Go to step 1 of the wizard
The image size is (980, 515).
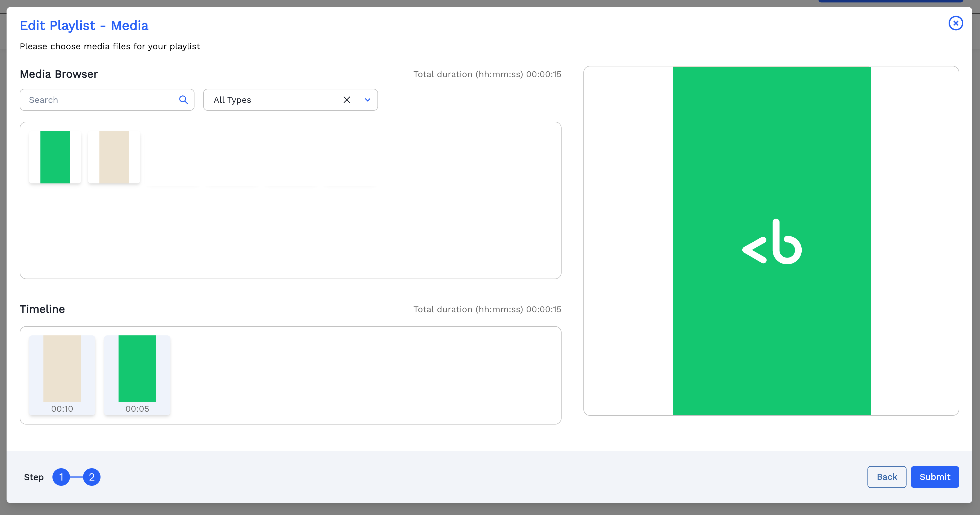[x=61, y=477]
